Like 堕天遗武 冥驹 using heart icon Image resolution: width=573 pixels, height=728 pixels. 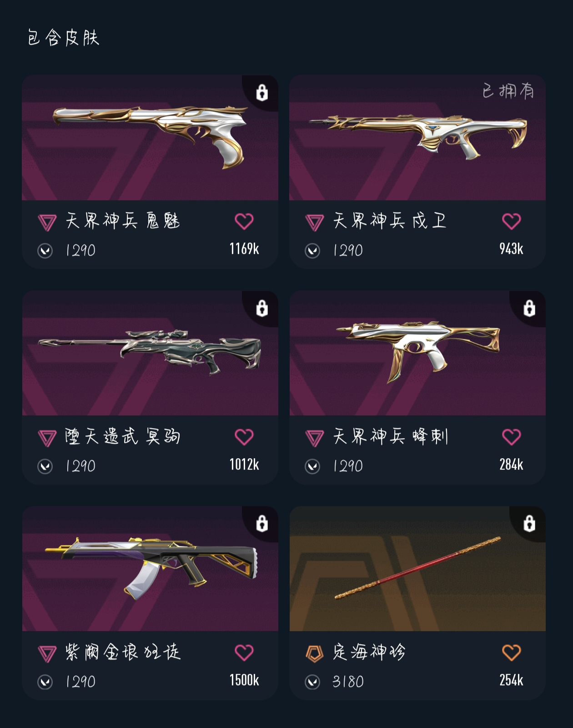[x=244, y=437]
